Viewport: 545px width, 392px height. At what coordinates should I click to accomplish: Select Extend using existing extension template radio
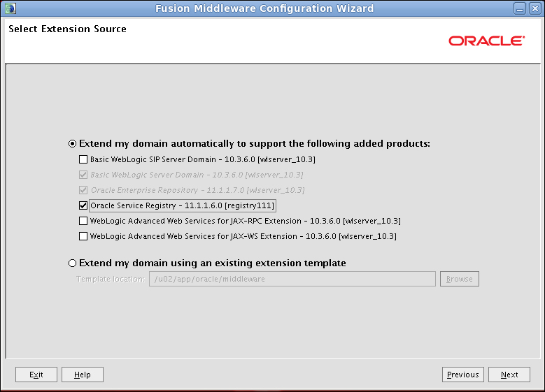72,263
